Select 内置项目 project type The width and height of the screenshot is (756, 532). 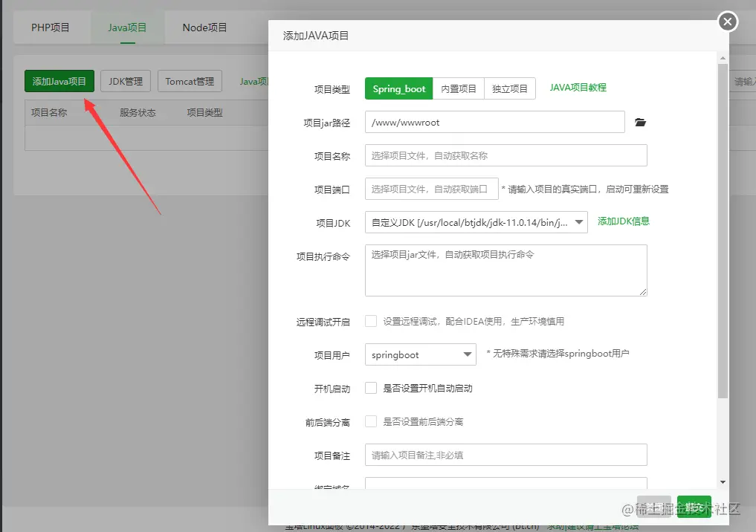459,88
